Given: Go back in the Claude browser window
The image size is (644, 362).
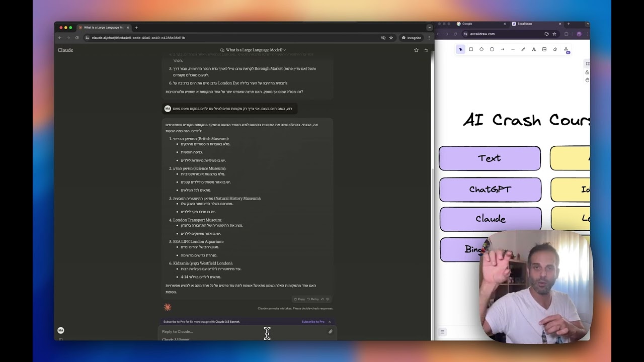Looking at the screenshot, I should [x=60, y=38].
